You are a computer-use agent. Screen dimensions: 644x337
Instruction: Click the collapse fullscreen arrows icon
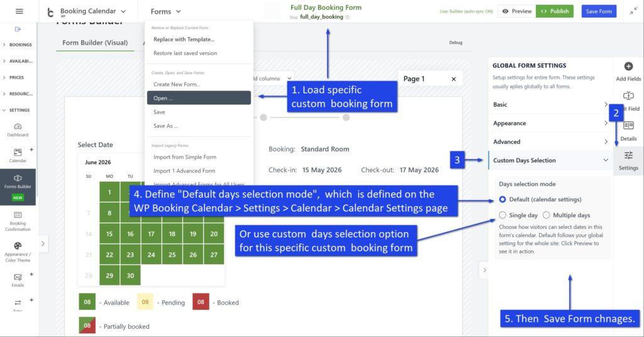point(633,11)
